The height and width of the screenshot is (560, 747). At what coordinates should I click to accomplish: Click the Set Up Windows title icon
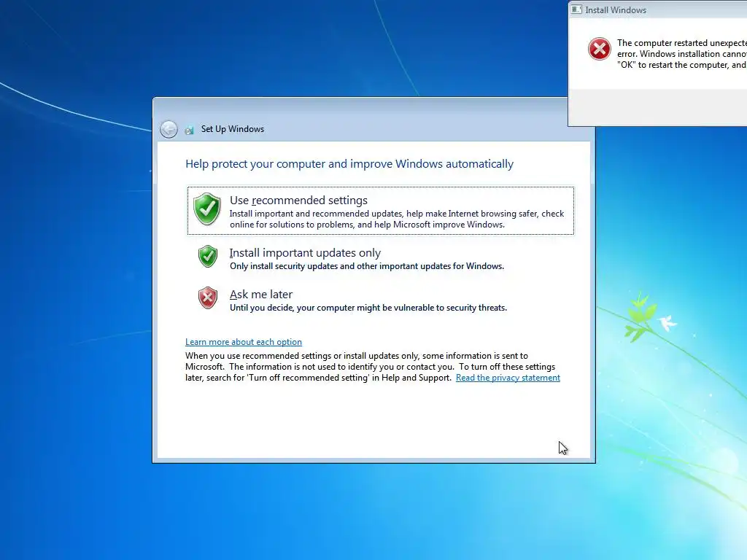(x=189, y=130)
